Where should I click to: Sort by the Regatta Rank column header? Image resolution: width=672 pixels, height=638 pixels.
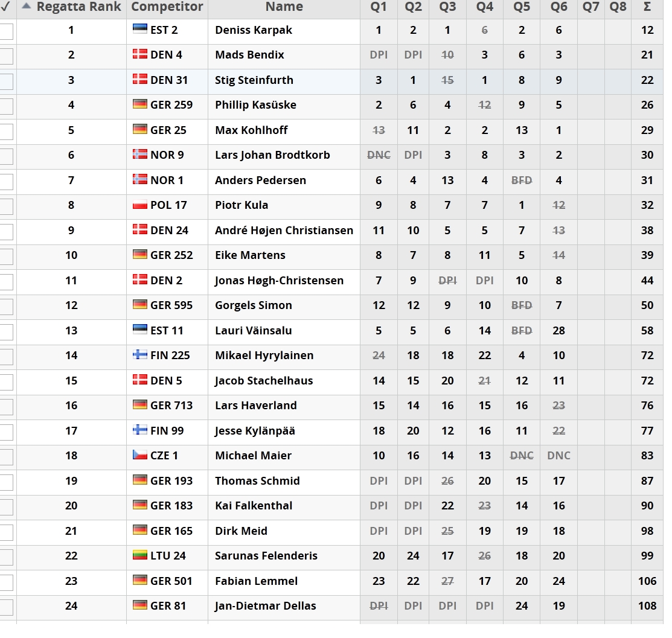click(x=72, y=7)
